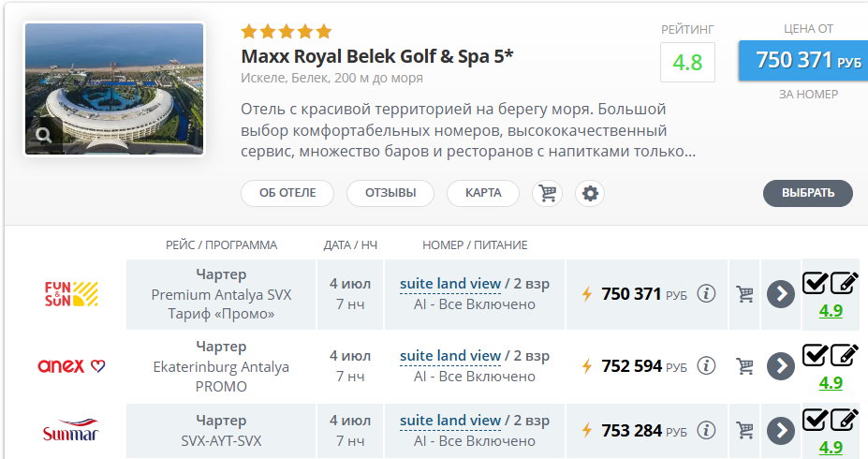Open the ОТЗЫВЫ reviews tab

click(x=390, y=193)
